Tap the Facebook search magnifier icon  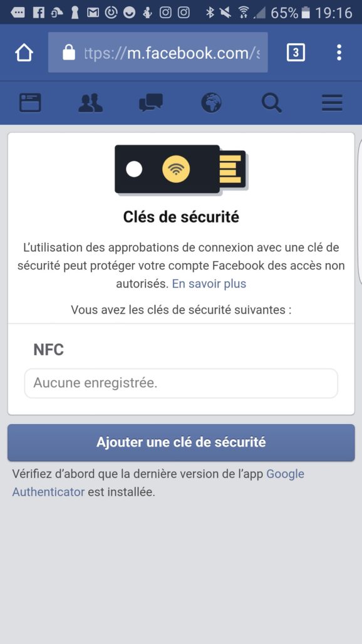(272, 103)
